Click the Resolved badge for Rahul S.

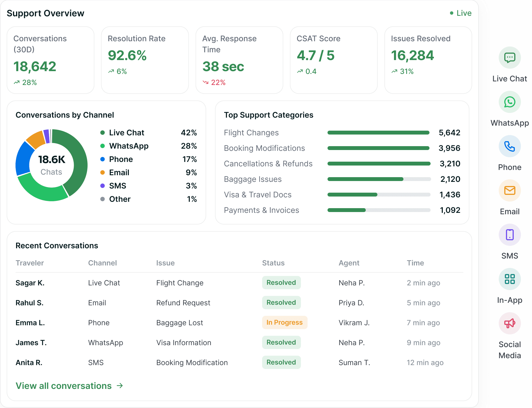(281, 303)
